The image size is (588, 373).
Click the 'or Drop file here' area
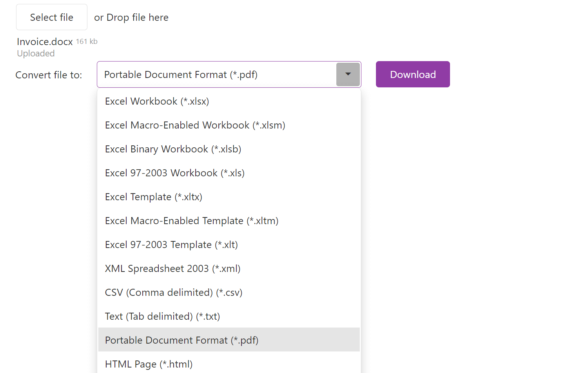tap(131, 18)
